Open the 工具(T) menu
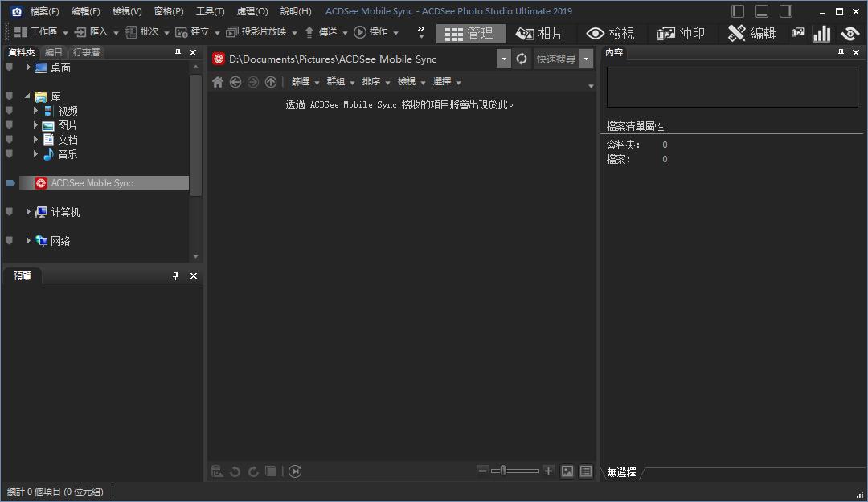The image size is (868, 502). 210,11
